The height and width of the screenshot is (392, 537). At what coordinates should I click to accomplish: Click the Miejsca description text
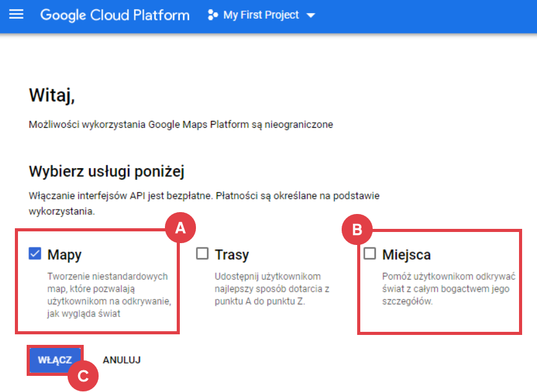point(449,288)
